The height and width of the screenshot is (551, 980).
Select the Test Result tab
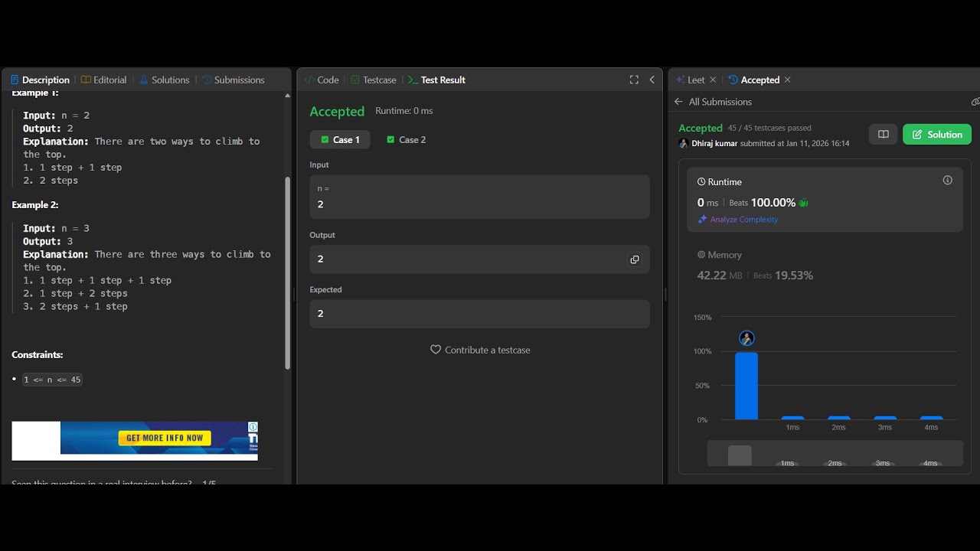point(436,80)
